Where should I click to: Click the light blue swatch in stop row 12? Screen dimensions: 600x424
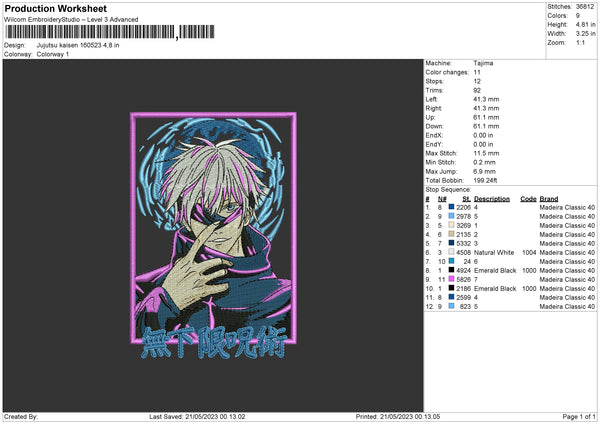(451, 306)
